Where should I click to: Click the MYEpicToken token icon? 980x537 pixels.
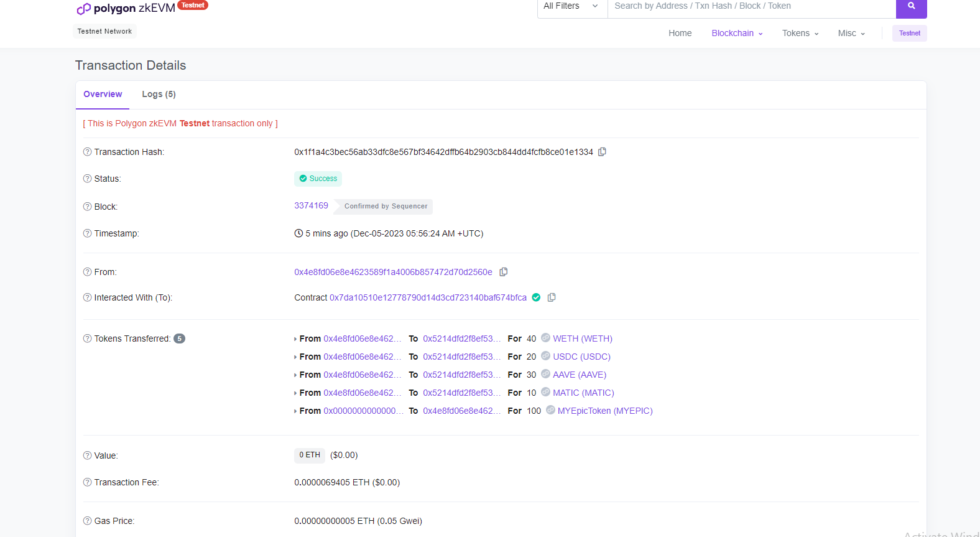click(x=550, y=410)
